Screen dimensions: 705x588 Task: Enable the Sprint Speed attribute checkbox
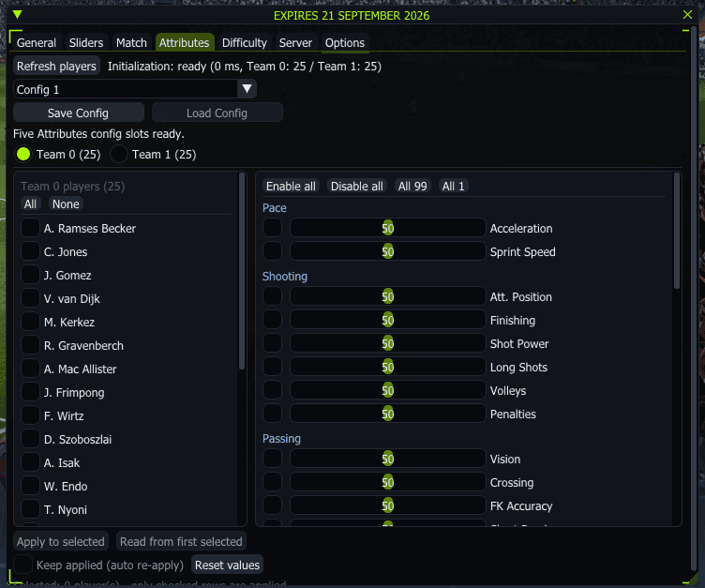[x=273, y=251]
